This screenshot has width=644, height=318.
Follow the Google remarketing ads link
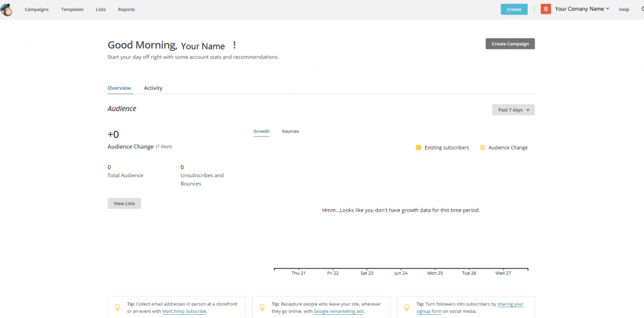338,311
